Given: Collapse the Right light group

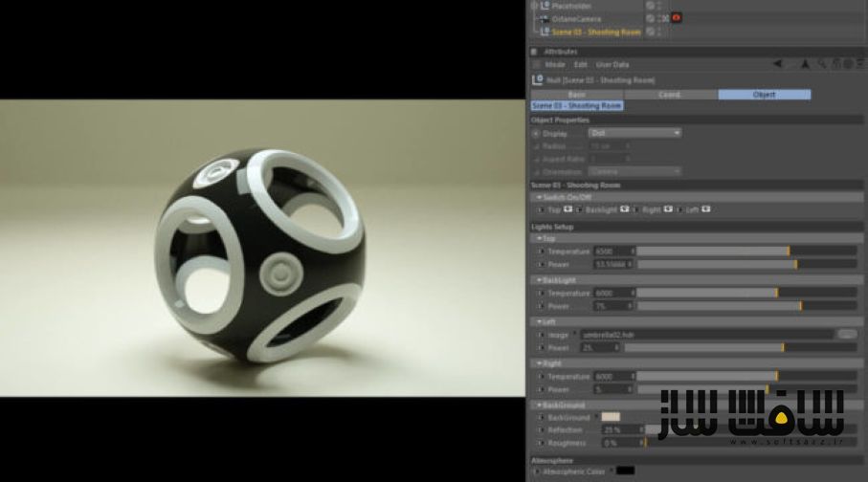Looking at the screenshot, I should tap(539, 363).
